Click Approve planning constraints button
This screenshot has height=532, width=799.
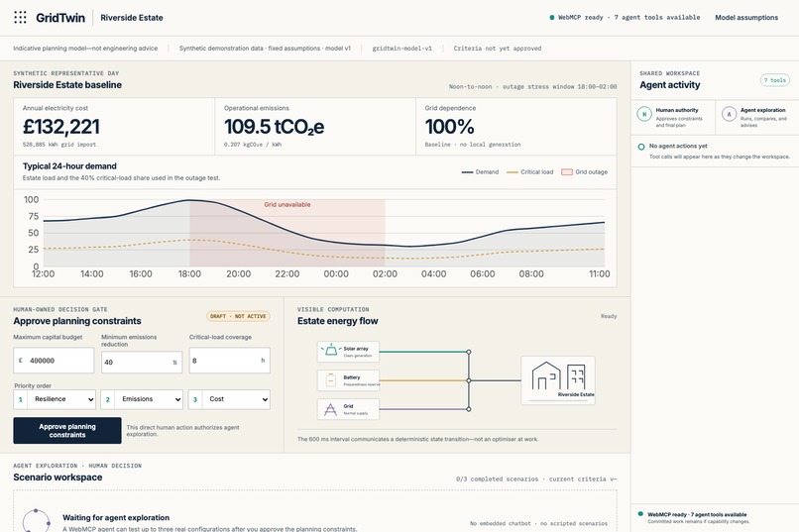(x=67, y=431)
